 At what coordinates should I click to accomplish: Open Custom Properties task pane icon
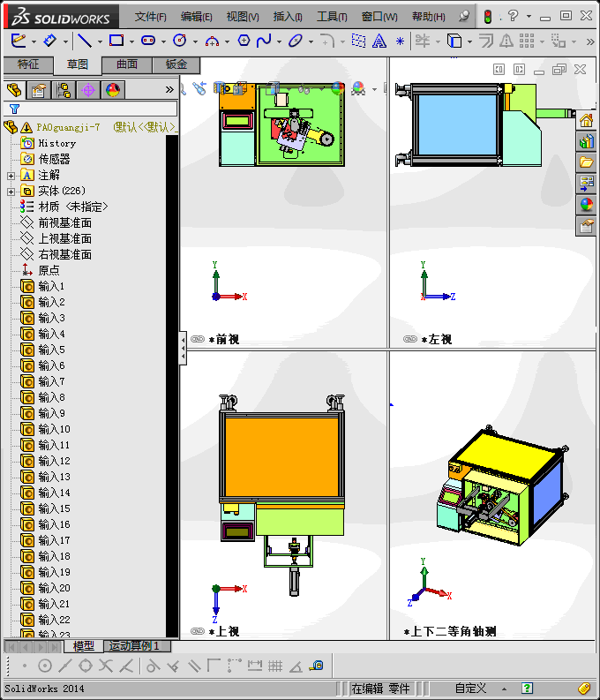[586, 226]
